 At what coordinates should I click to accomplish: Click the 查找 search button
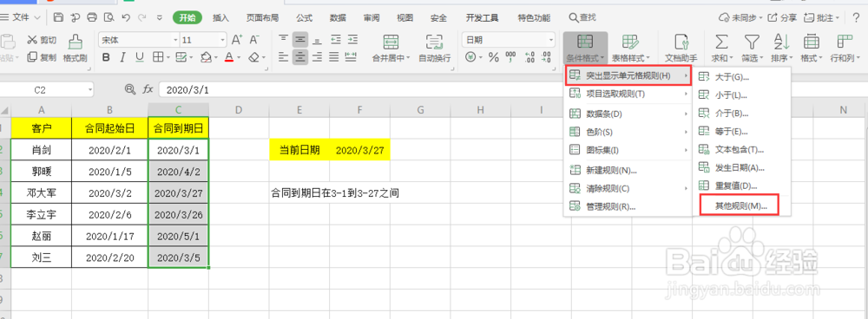tap(582, 17)
